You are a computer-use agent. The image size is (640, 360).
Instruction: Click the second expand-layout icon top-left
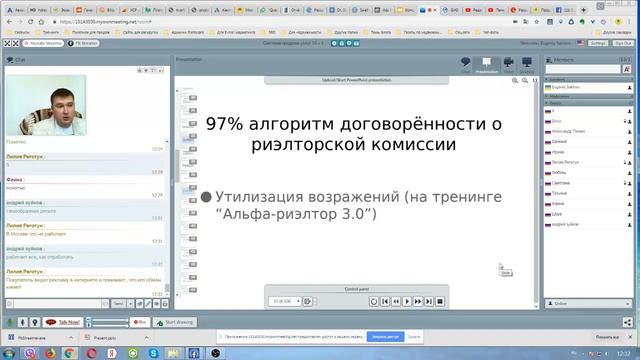pos(16,43)
